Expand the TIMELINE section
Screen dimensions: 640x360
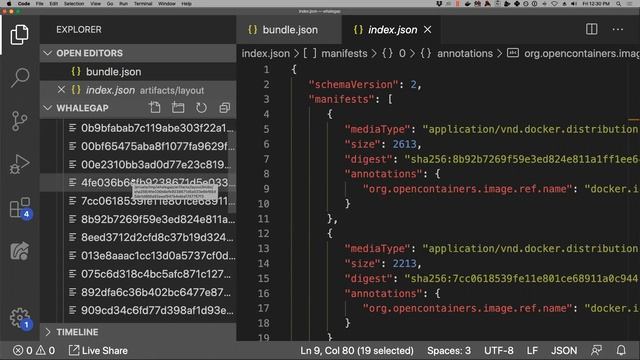(x=48, y=332)
